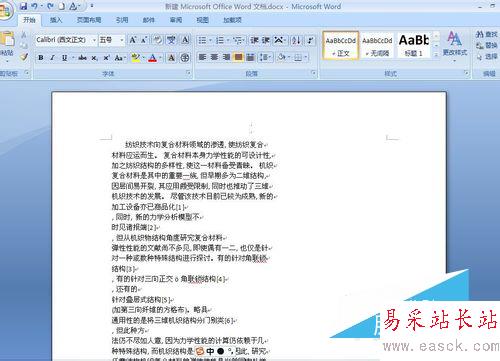Click the Asian Layout icon

[278, 40]
